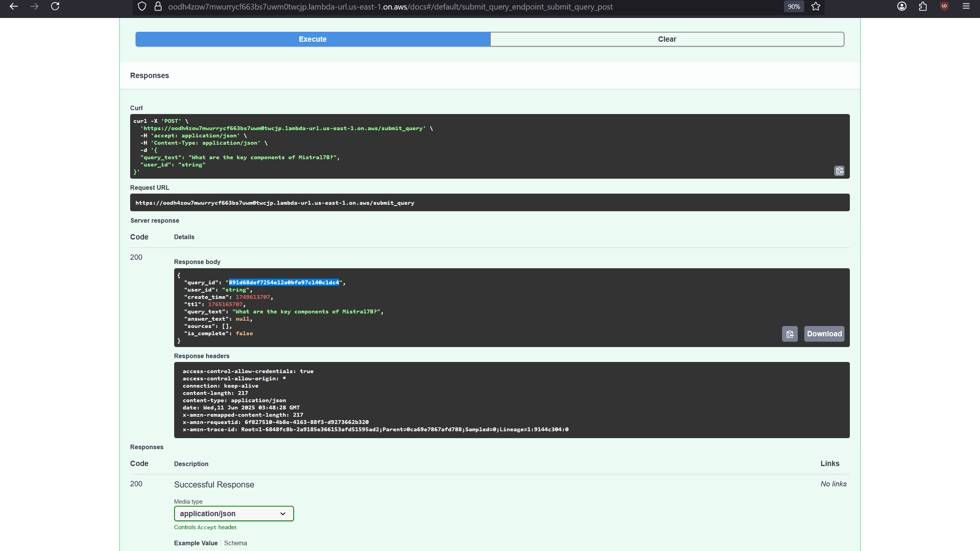Copy the curl command to clipboard

839,171
